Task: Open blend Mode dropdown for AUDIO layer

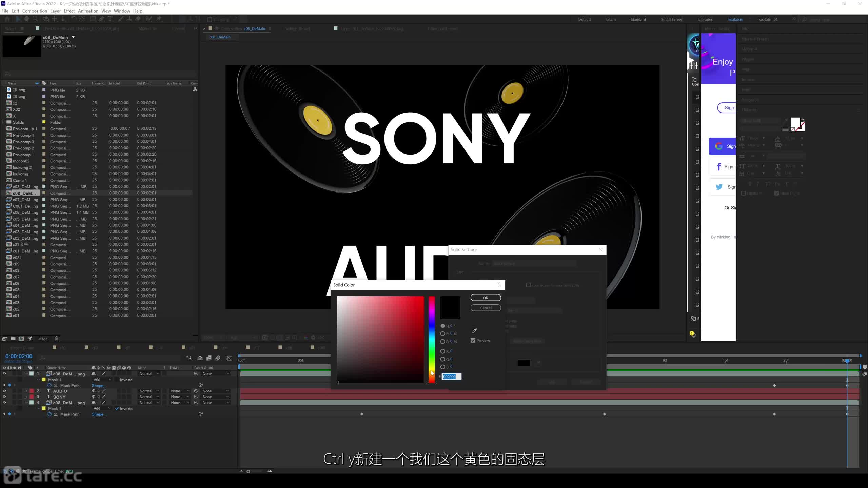Action: [x=149, y=391]
